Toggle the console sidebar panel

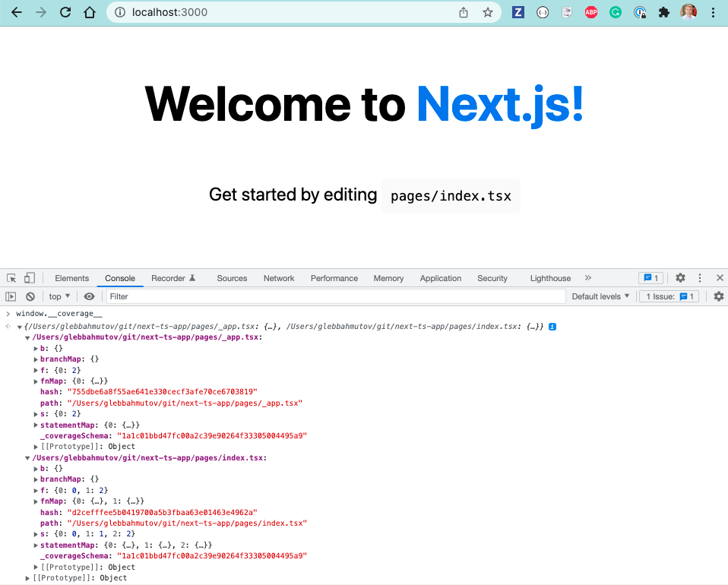click(11, 296)
